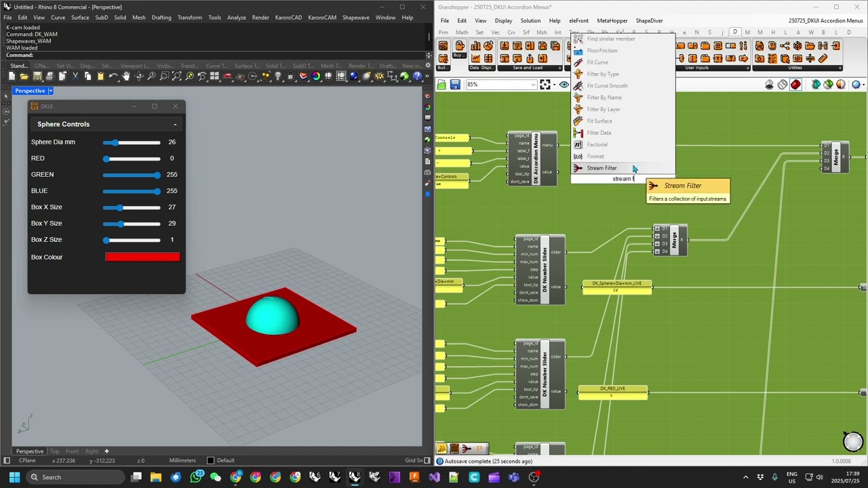This screenshot has height=488, width=868.
Task: Click the Grasshopper save document icon
Action: click(455, 85)
